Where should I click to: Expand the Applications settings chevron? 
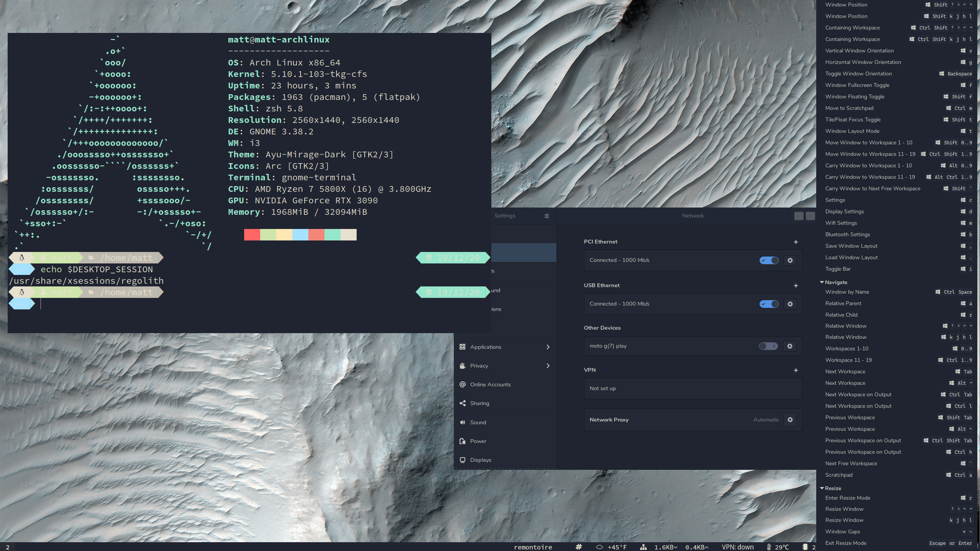pos(548,347)
